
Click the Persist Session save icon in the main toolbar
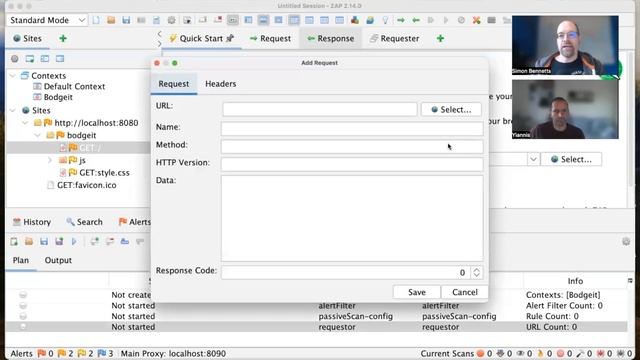click(x=126, y=20)
